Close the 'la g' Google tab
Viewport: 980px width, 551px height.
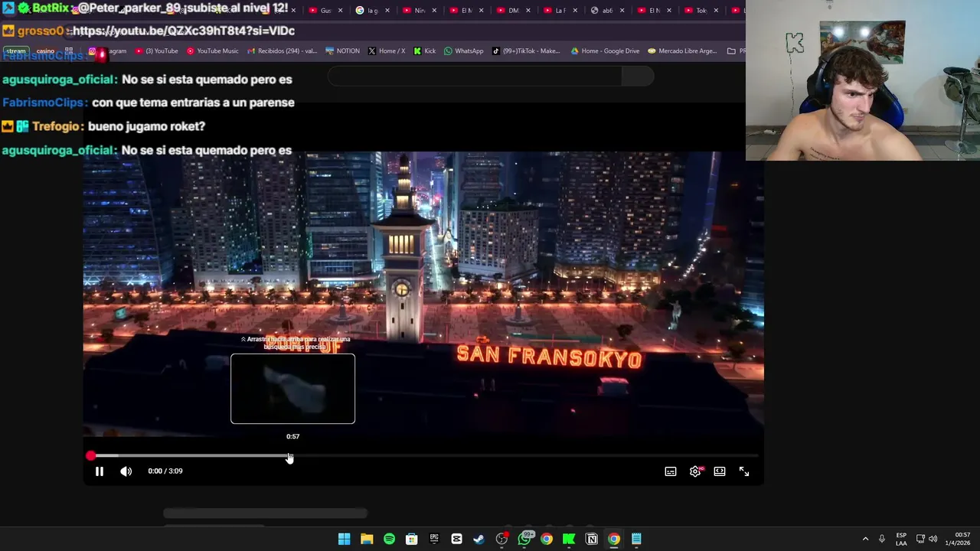click(387, 11)
